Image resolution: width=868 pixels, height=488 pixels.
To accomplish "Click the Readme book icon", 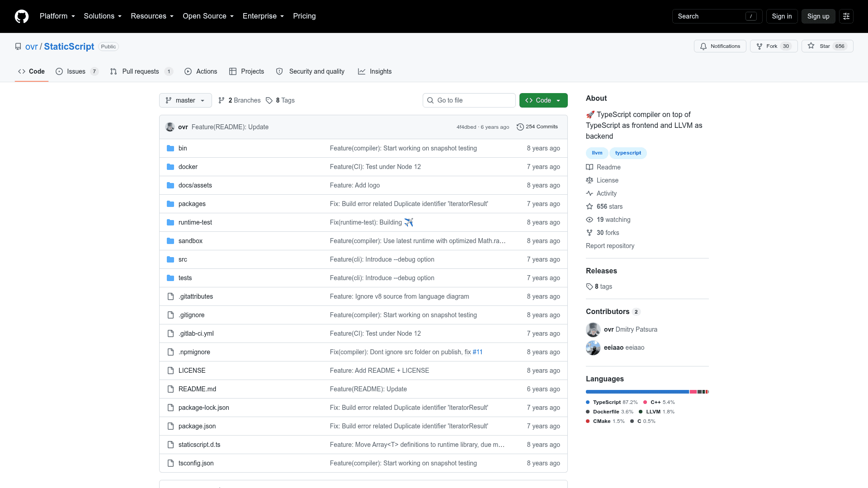I will (x=590, y=167).
